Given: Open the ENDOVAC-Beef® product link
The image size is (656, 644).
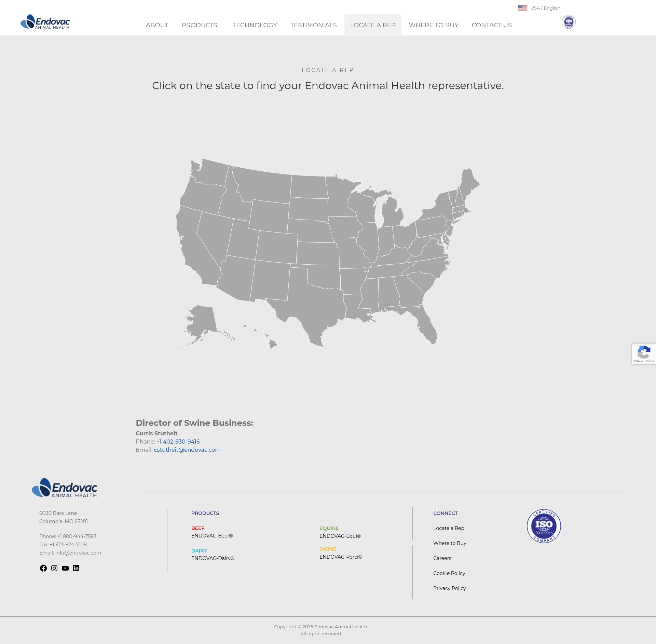Looking at the screenshot, I should pos(212,536).
